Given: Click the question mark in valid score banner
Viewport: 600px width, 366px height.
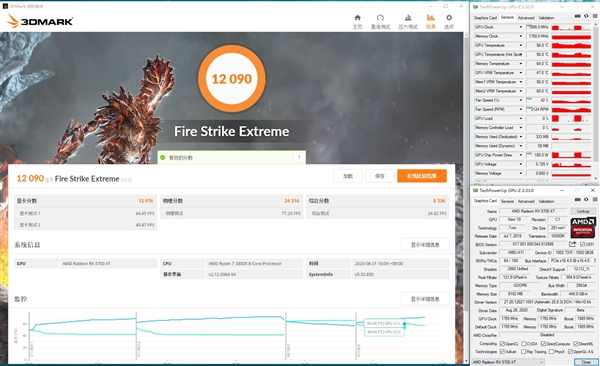Looking at the screenshot, I should pos(299,157).
